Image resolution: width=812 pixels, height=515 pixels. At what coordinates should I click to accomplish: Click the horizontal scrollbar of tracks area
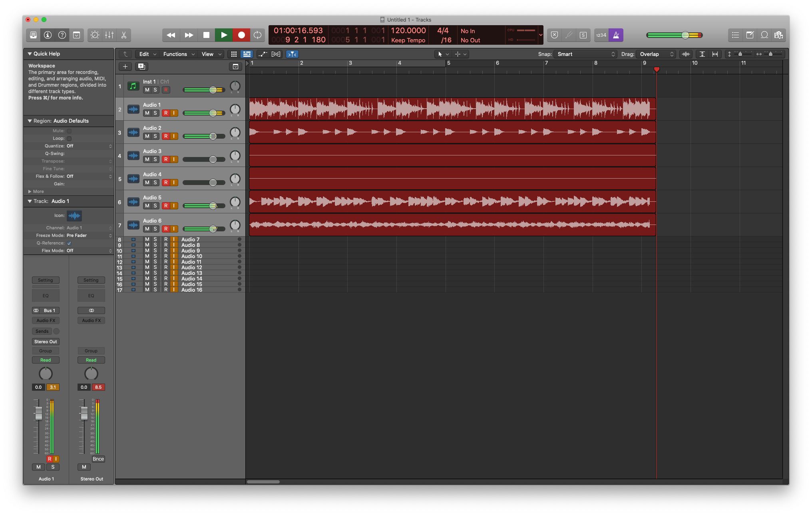(263, 481)
